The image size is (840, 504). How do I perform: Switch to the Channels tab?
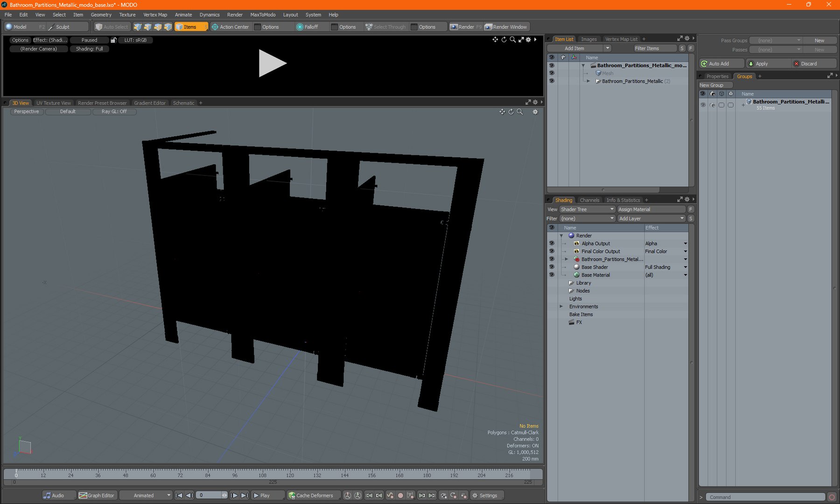click(589, 200)
